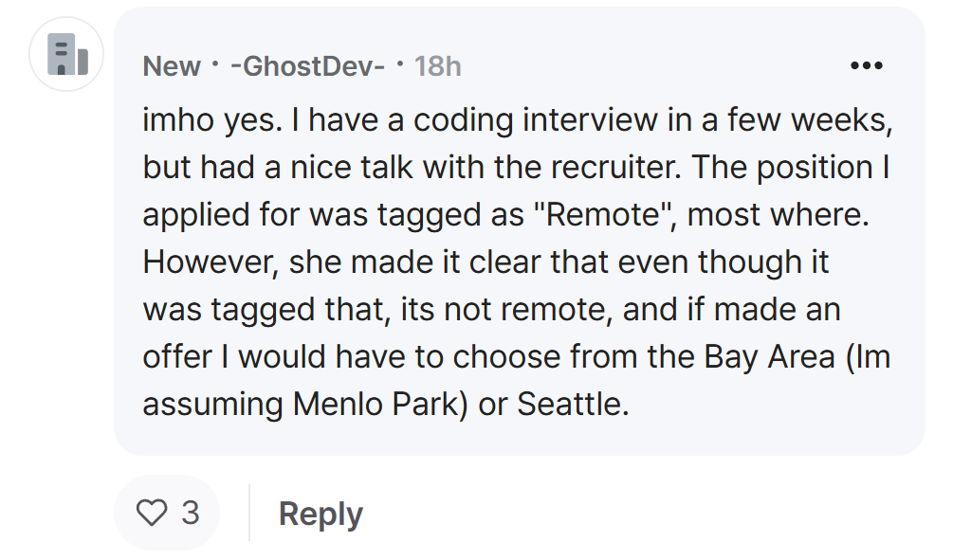
Task: Open the commenter's company building avatar
Action: tap(66, 54)
